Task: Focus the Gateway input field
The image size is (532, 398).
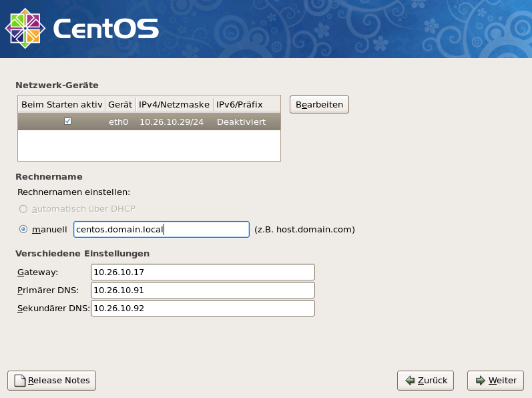Action: (202, 272)
